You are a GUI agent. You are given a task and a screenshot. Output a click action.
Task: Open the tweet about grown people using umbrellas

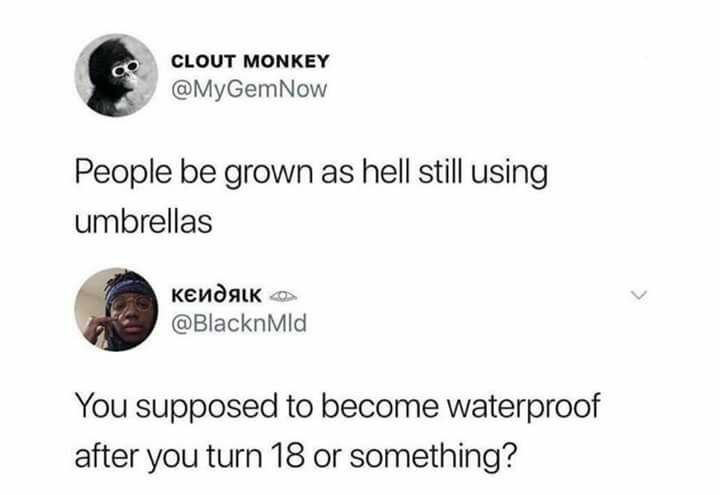[311, 197]
